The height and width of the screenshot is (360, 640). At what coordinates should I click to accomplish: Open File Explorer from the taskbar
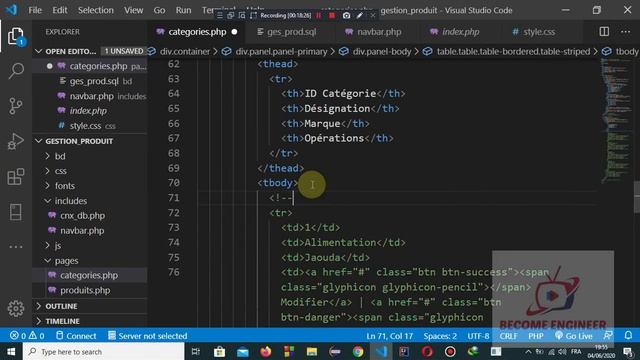pyautogui.click(x=312, y=351)
